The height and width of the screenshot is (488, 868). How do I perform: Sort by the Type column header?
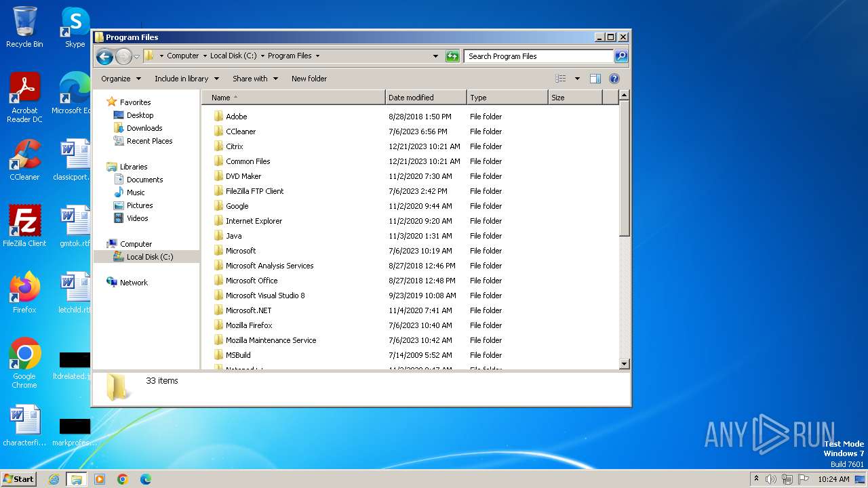(507, 98)
